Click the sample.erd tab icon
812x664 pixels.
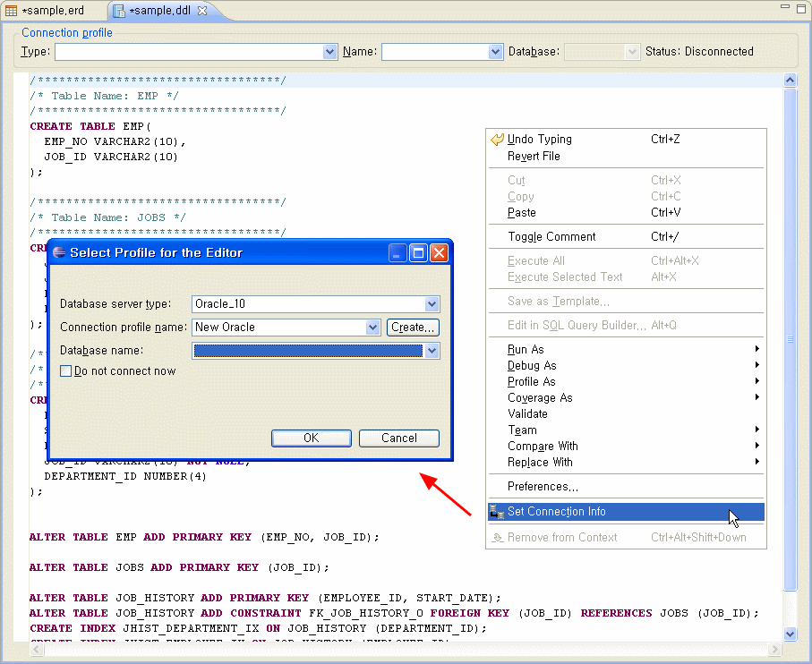click(12, 11)
